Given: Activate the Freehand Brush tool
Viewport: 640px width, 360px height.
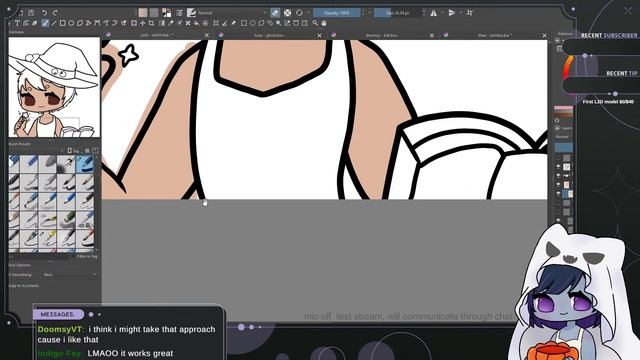Looking at the screenshot, I should pyautogui.click(x=45, y=23).
